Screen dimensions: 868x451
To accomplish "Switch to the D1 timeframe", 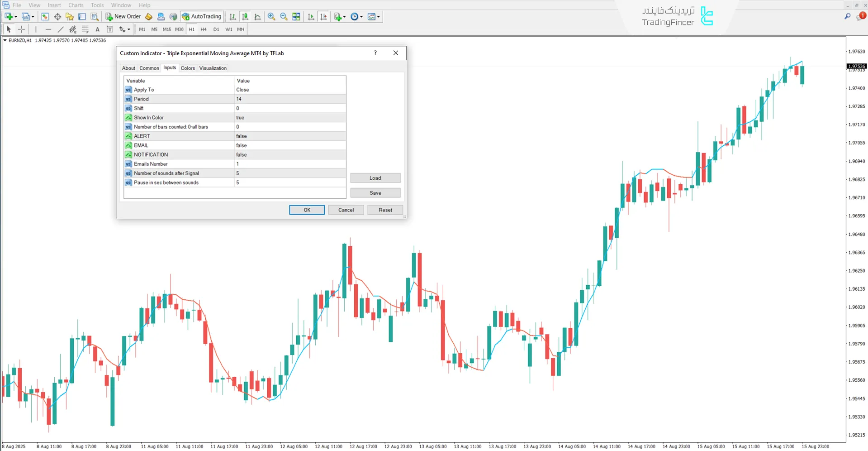I will pyautogui.click(x=216, y=29).
